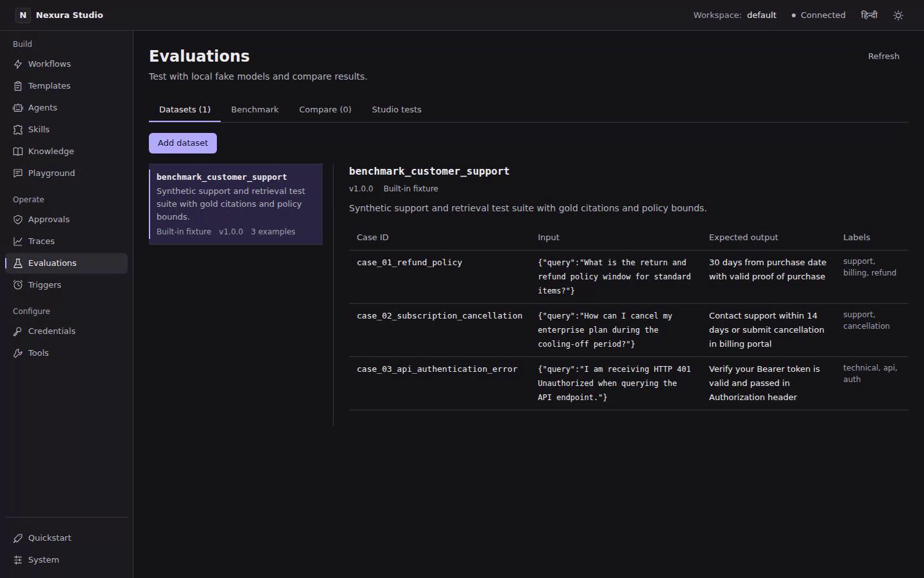Click the Templates clipboard icon
This screenshot has height=578, width=924.
point(18,86)
